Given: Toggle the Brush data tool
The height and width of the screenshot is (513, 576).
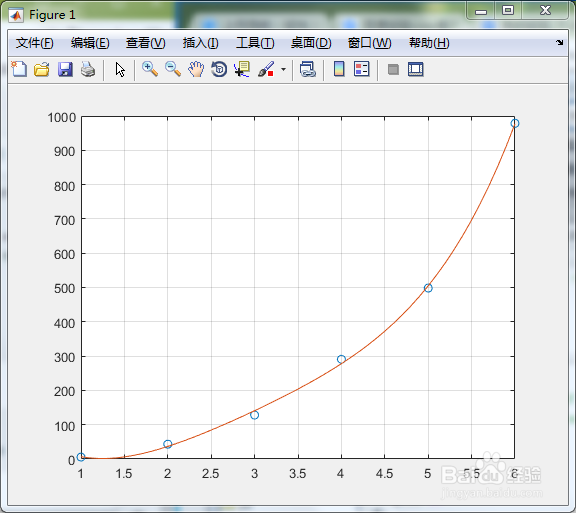Looking at the screenshot, I should click(266, 69).
